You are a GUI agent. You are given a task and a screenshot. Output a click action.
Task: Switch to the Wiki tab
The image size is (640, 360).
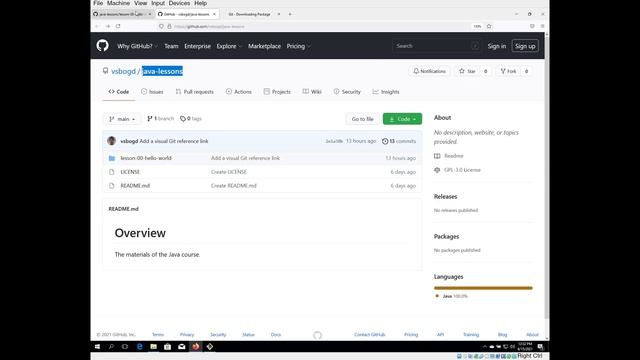[312, 92]
